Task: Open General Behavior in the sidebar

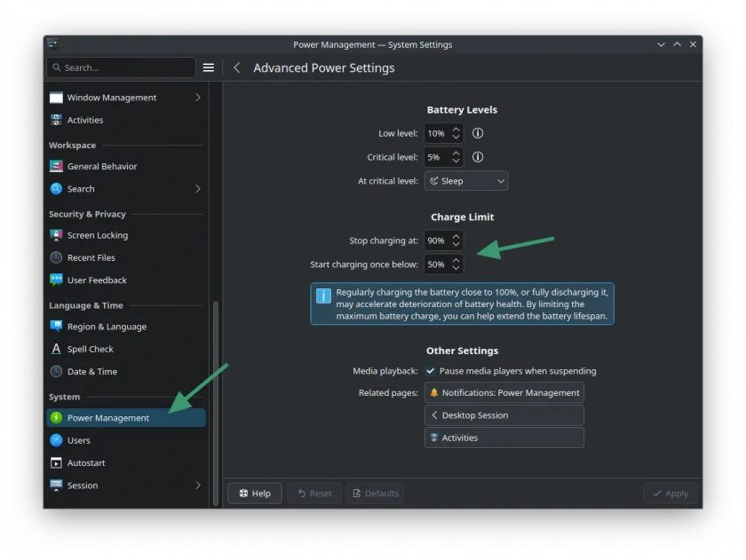Action: point(126,166)
